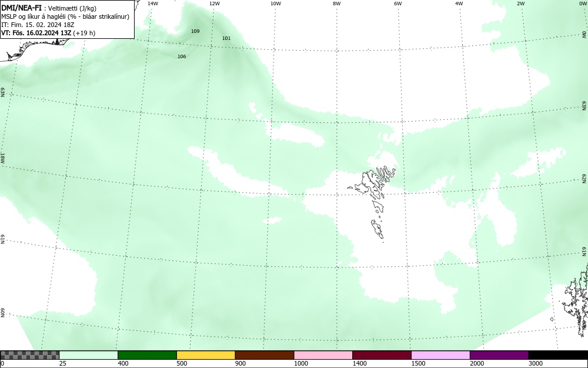Click the '8W' longitude label
Image resolution: width=588 pixels, height=368 pixels.
pos(337,4)
